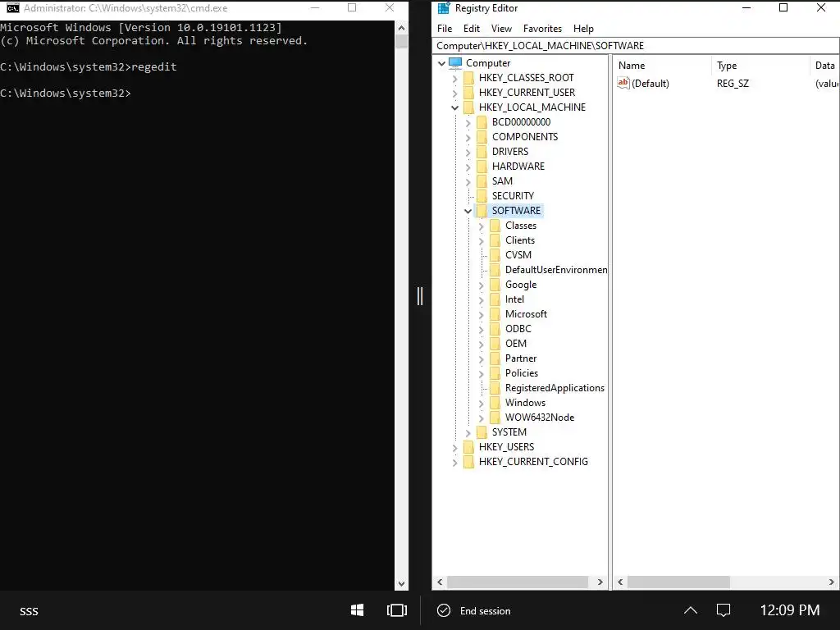This screenshot has width=840, height=630.
Task: Show hidden tray icons chevron
Action: [x=691, y=610]
